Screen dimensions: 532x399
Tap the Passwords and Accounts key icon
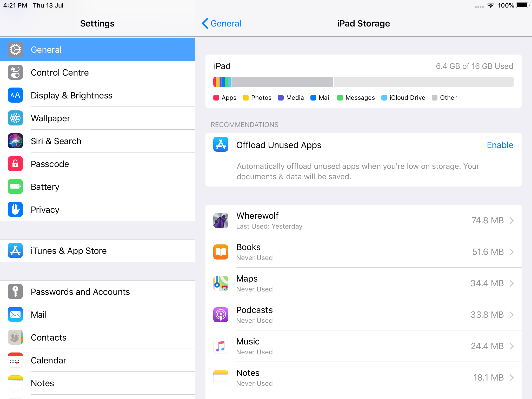click(15, 292)
